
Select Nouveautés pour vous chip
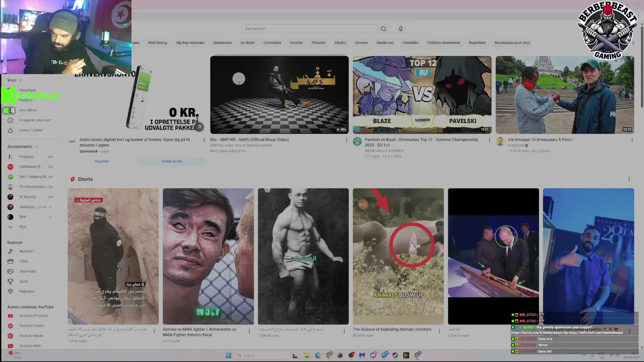click(512, 43)
